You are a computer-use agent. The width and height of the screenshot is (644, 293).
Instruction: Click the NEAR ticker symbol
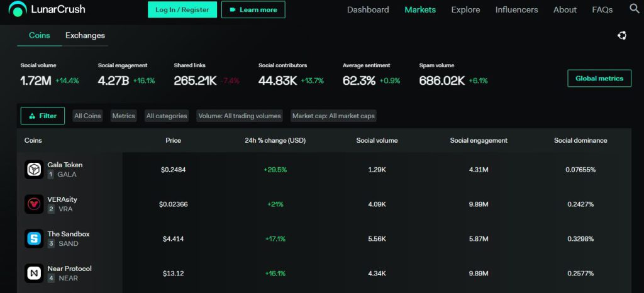click(68, 279)
